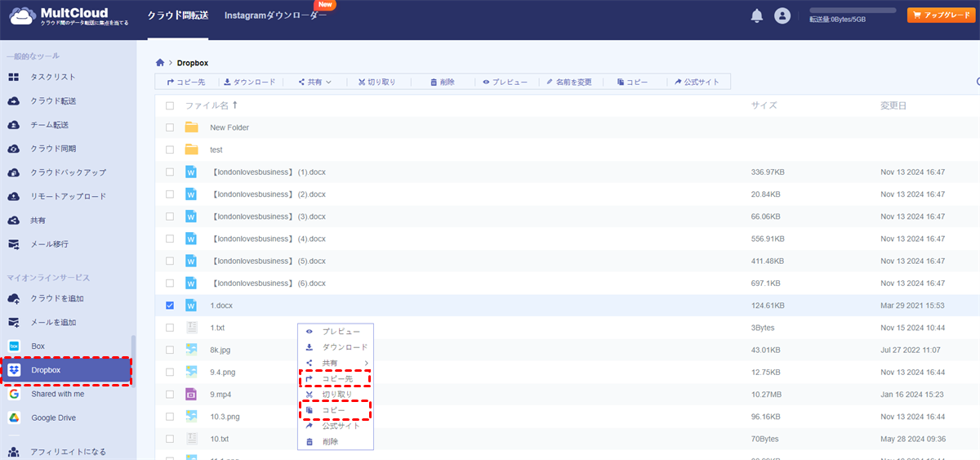This screenshot has width=980, height=460.
Task: Choose コピー先 in the context menu
Action: [x=336, y=379]
